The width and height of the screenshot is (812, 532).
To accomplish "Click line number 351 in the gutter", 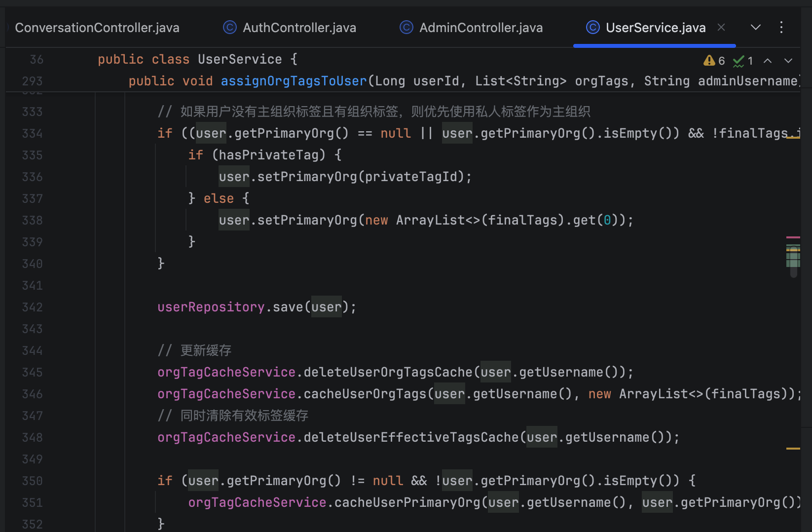I will [x=33, y=502].
